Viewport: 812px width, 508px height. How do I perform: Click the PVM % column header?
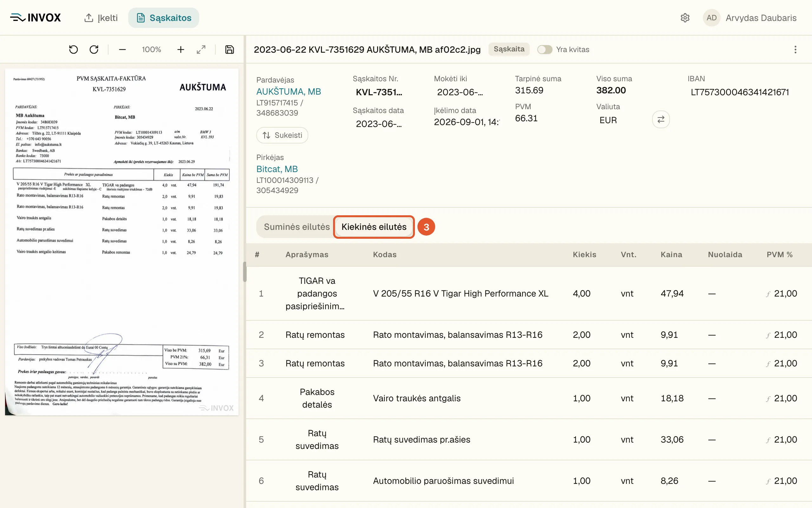779,255
